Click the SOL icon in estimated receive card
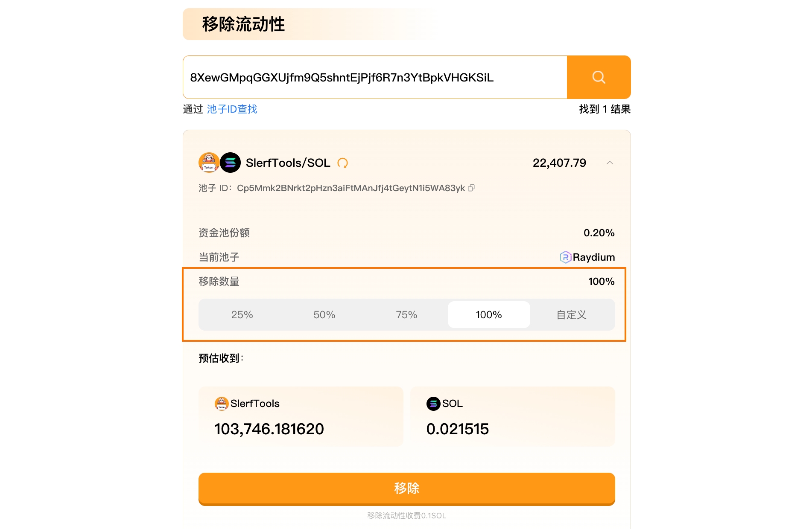 point(433,404)
